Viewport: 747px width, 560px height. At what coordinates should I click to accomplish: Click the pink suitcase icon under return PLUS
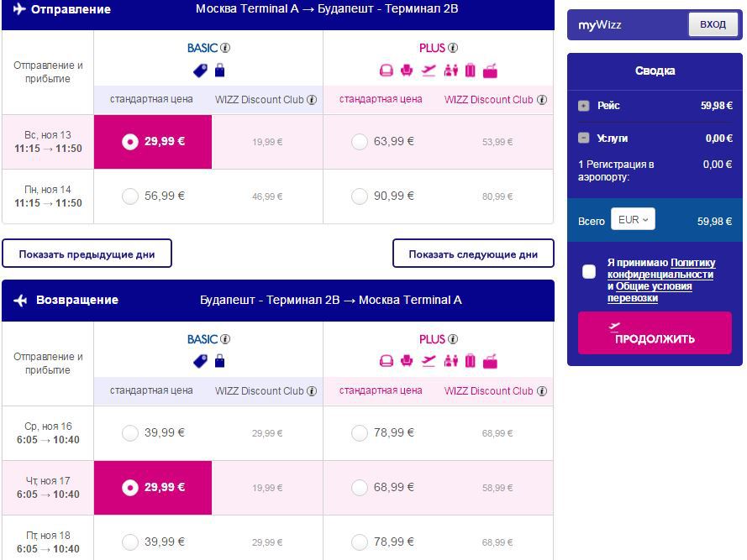pyautogui.click(x=471, y=361)
